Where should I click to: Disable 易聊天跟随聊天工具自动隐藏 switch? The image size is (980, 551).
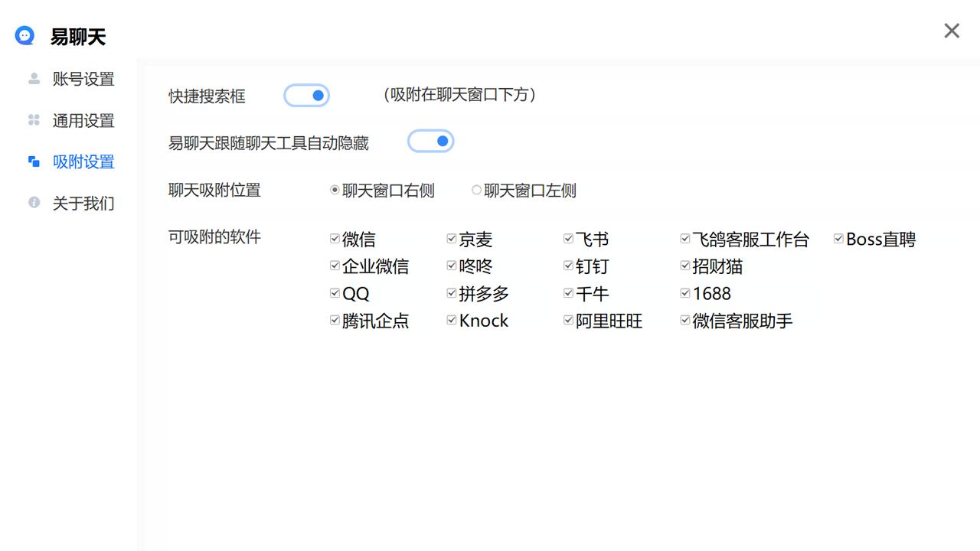point(430,142)
